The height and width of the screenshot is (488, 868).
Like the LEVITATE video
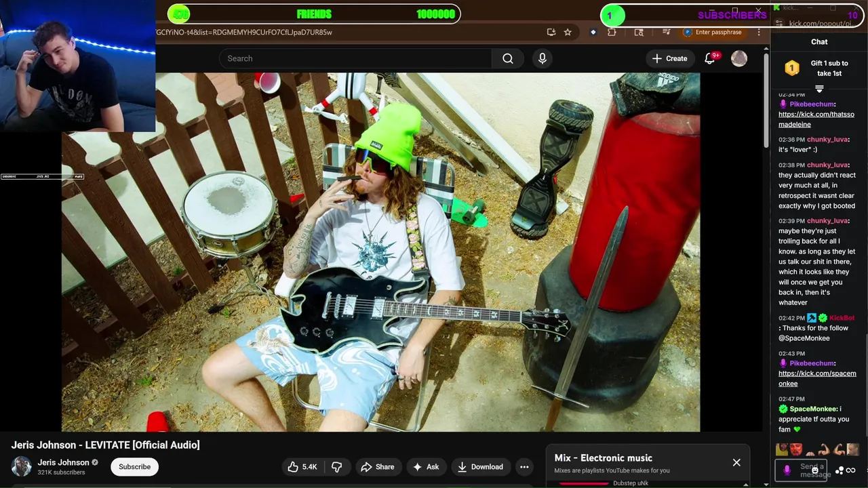click(x=302, y=467)
